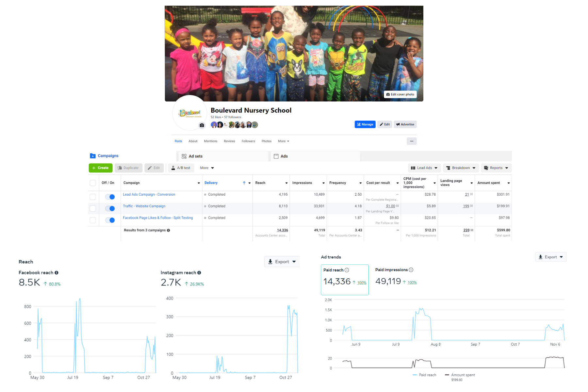
Task: Click the Paid reach 100% change link
Action: point(362,283)
